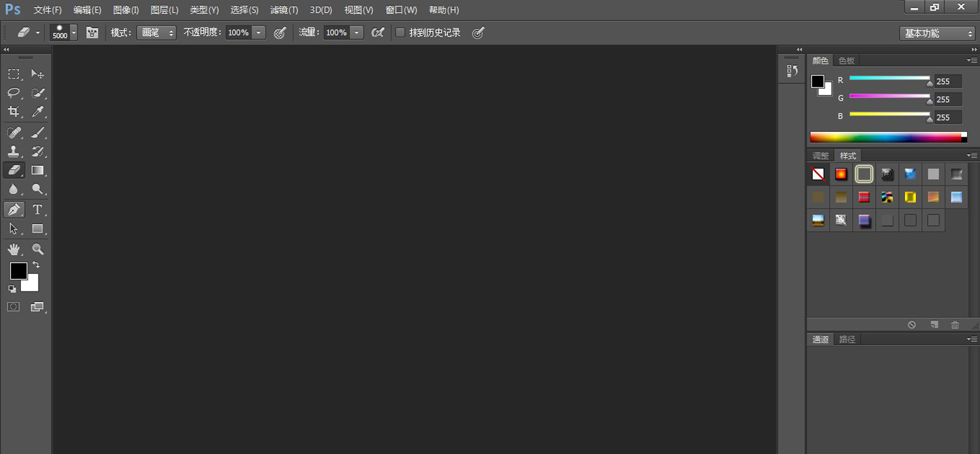Viewport: 980px width, 454px height.
Task: Select the Horizontal Type tool
Action: click(37, 210)
